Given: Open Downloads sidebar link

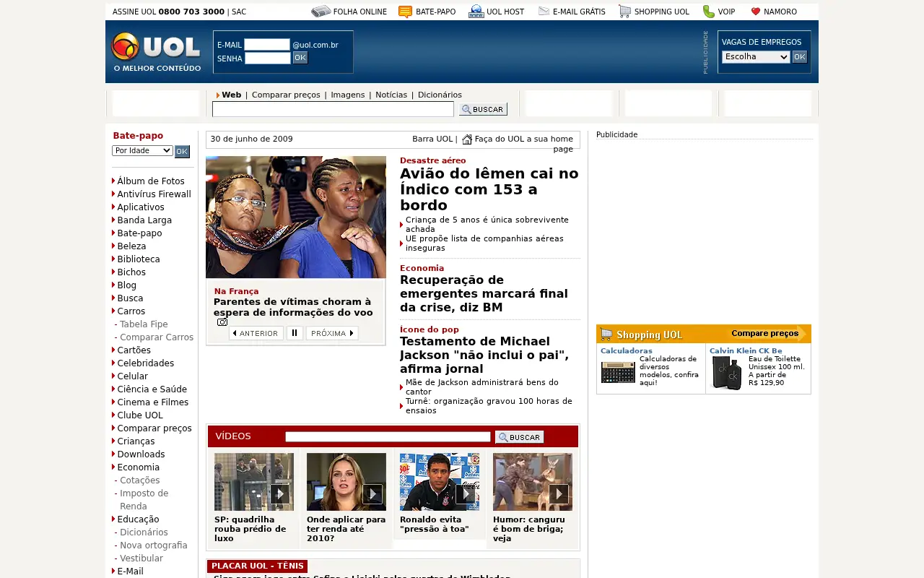Looking at the screenshot, I should [141, 454].
